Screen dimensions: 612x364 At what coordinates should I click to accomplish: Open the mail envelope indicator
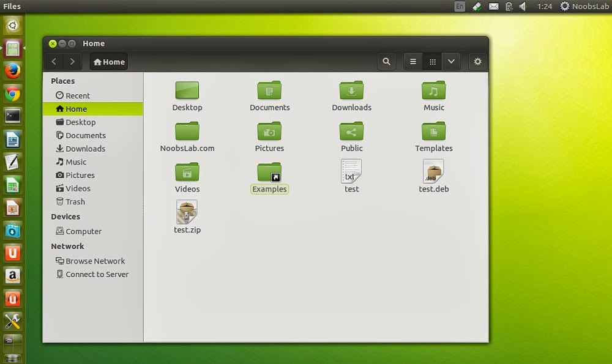tap(494, 6)
